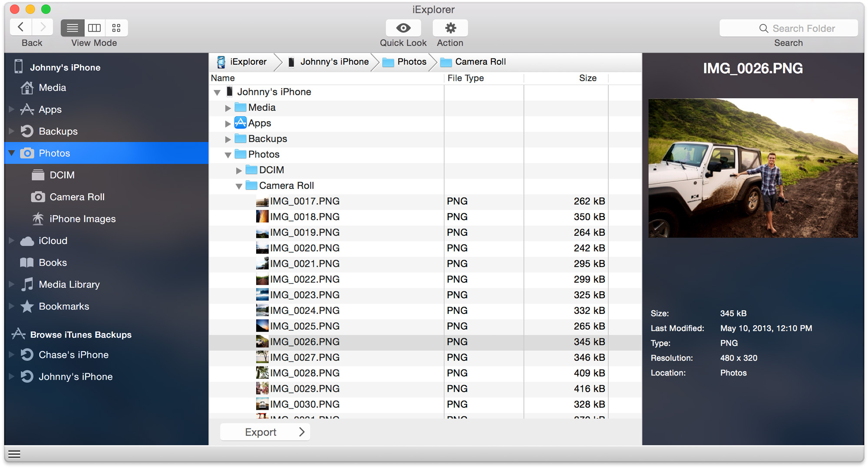Select Media house icon in sidebar
868x468 pixels.
pyautogui.click(x=27, y=88)
